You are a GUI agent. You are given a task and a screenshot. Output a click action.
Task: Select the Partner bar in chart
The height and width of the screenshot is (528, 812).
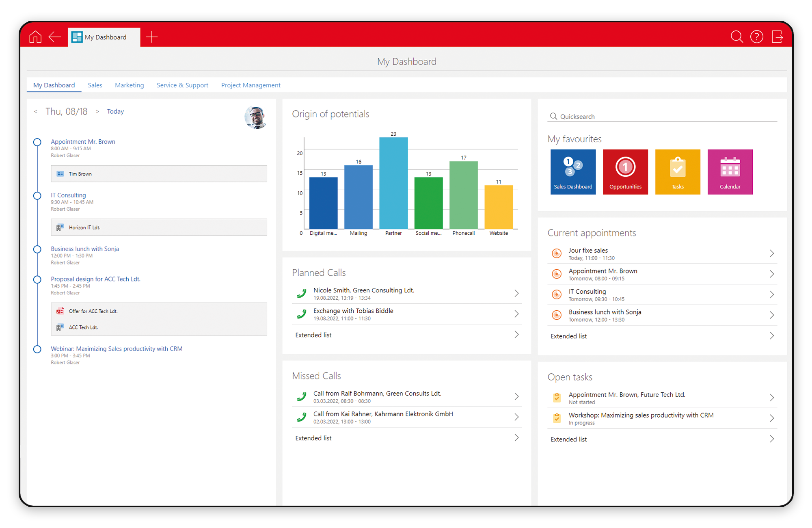(393, 183)
